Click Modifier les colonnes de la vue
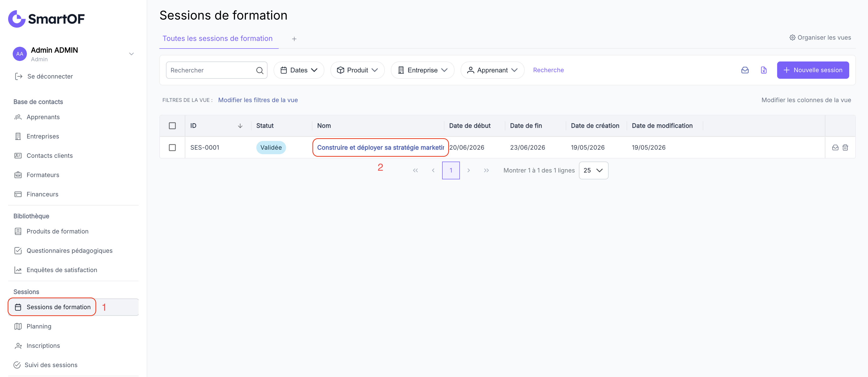 (806, 100)
